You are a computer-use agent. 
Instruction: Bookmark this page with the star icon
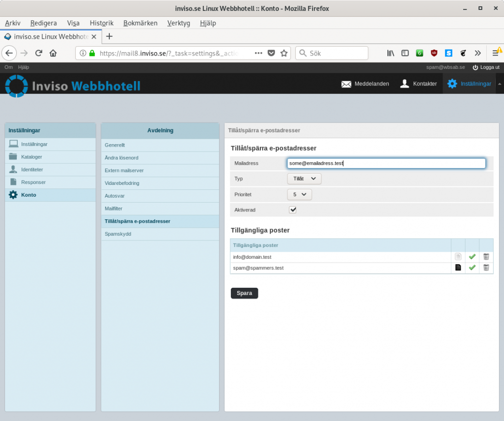[284, 53]
